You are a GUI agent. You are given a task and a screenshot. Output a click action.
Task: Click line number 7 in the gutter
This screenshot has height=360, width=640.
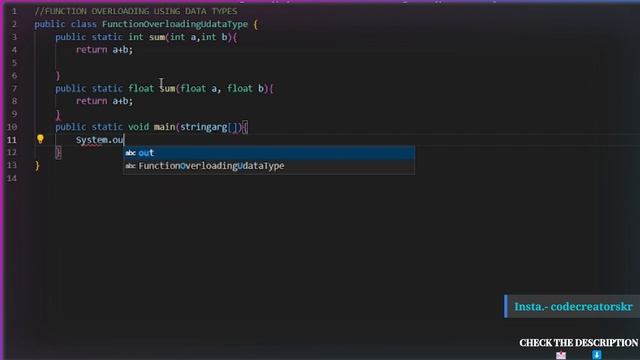(x=14, y=88)
